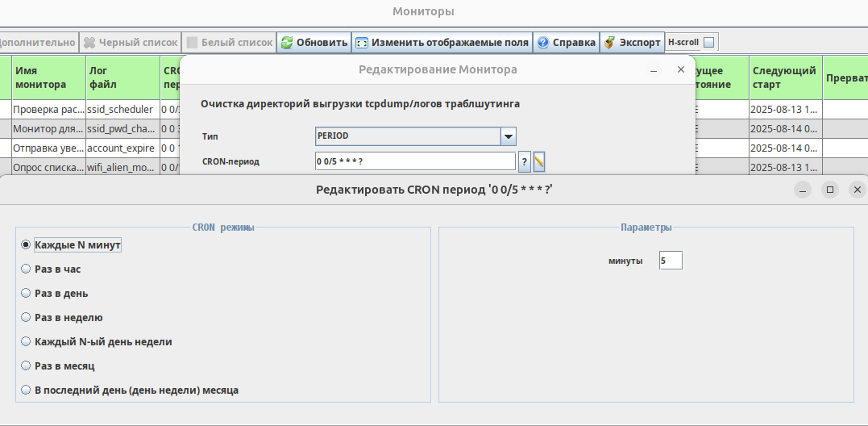
Task: Minimize the Редактирование Монитора dialog
Action: click(x=654, y=70)
